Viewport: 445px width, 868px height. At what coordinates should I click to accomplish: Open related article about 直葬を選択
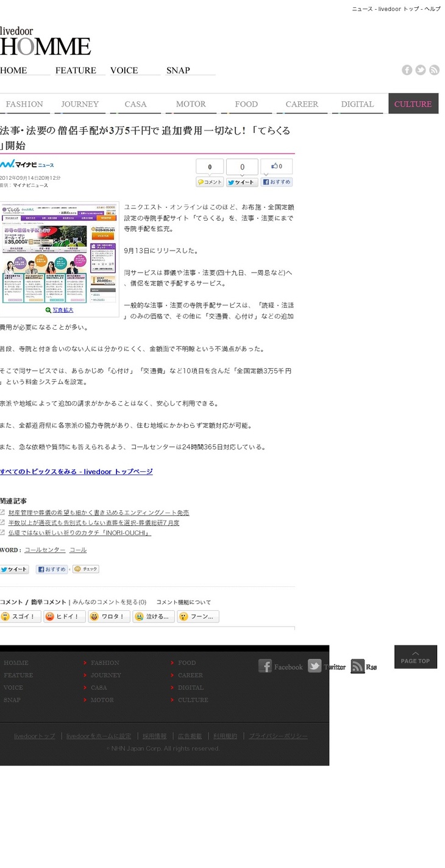94,523
